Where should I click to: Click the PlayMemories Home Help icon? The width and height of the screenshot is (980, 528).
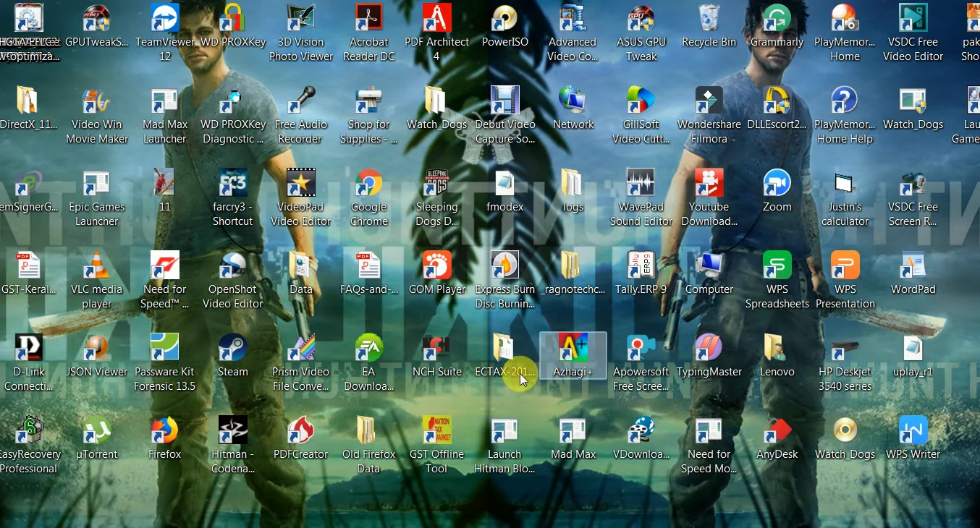click(845, 101)
